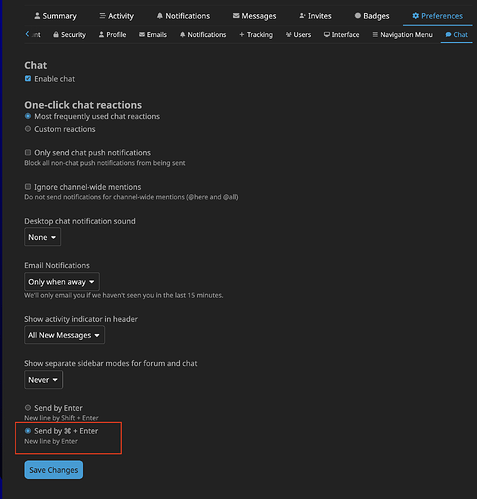Open the All New Messages activity indicator dropdown
This screenshot has width=477, height=499.
point(64,335)
